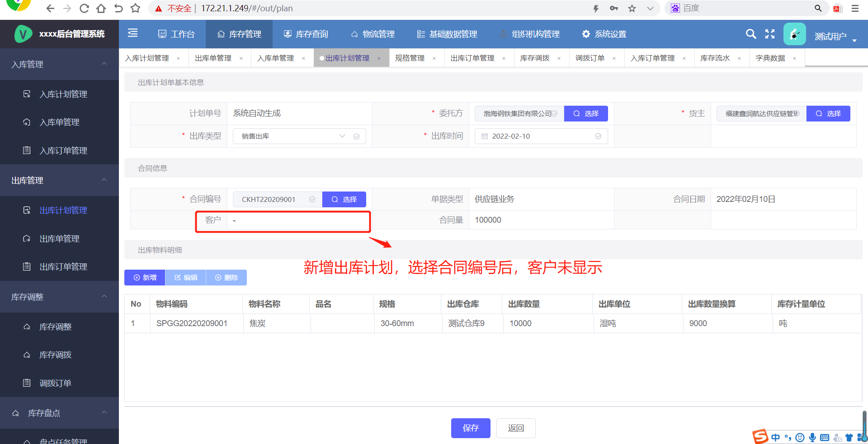Screen dimensions: 868x444
Task: Open 组织机构管理 in top navigation
Action: tap(529, 34)
